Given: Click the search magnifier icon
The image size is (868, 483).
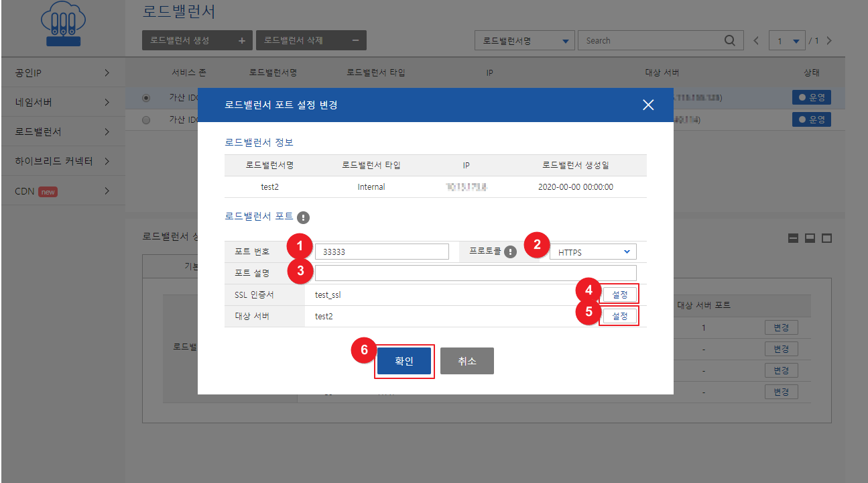Looking at the screenshot, I should tap(730, 40).
